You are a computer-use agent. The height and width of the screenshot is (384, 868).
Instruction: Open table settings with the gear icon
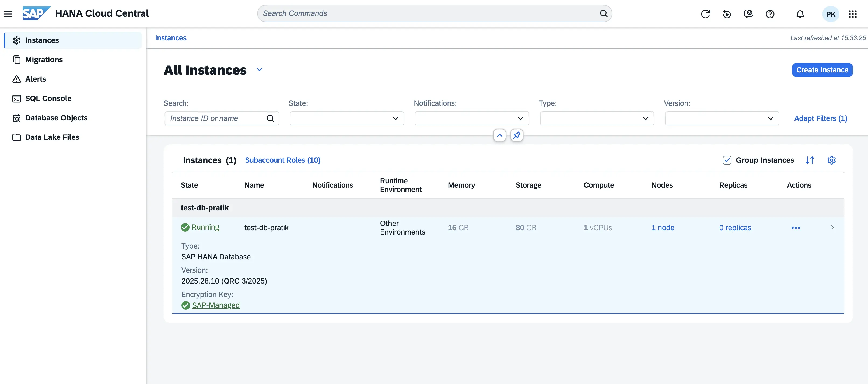[832, 160]
